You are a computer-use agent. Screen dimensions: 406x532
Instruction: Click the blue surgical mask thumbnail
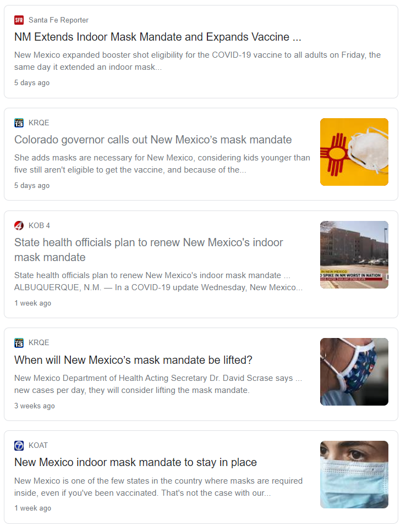[x=354, y=475]
